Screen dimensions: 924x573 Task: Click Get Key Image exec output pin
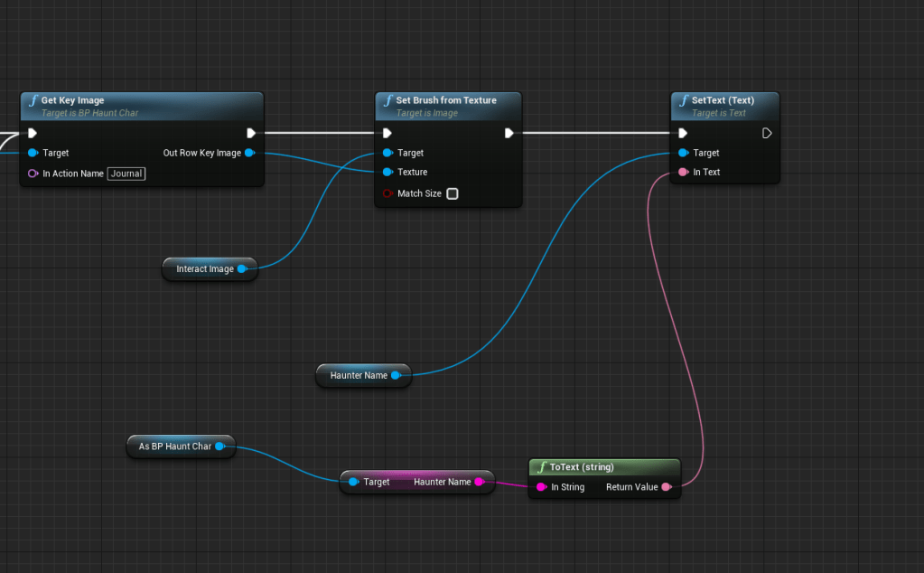tap(251, 133)
